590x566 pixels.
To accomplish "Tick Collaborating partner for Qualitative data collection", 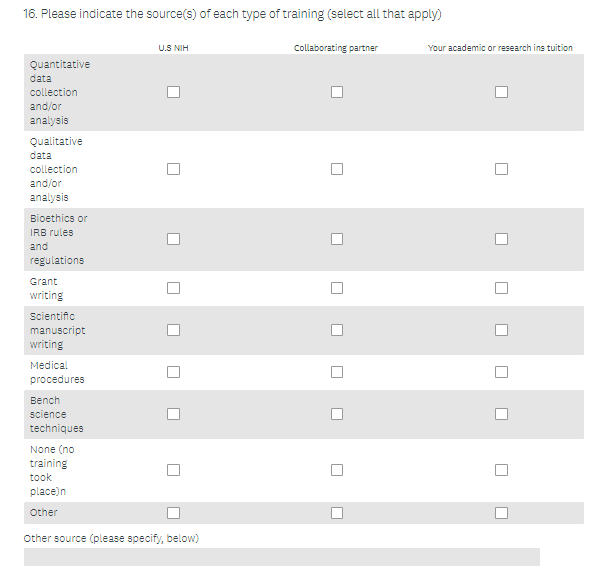I will 337,169.
